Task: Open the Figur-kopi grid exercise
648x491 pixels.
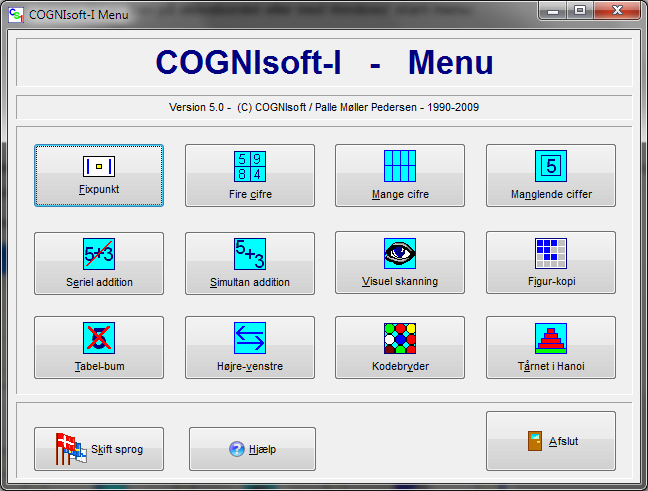Action: point(551,263)
